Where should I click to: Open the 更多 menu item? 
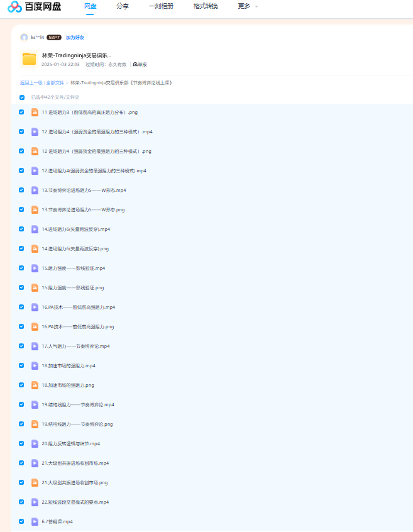244,6
